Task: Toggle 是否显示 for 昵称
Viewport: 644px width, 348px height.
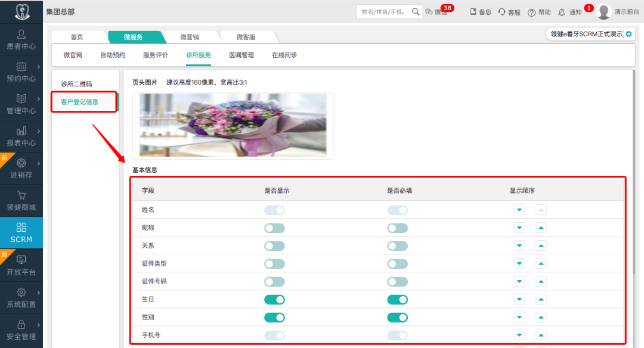Action: [x=274, y=228]
